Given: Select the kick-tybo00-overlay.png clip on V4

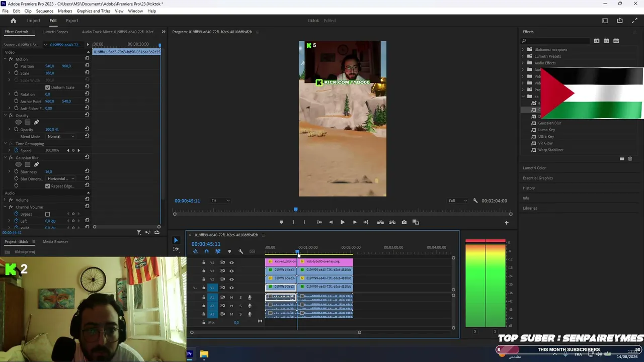Looking at the screenshot, I should (x=325, y=262).
